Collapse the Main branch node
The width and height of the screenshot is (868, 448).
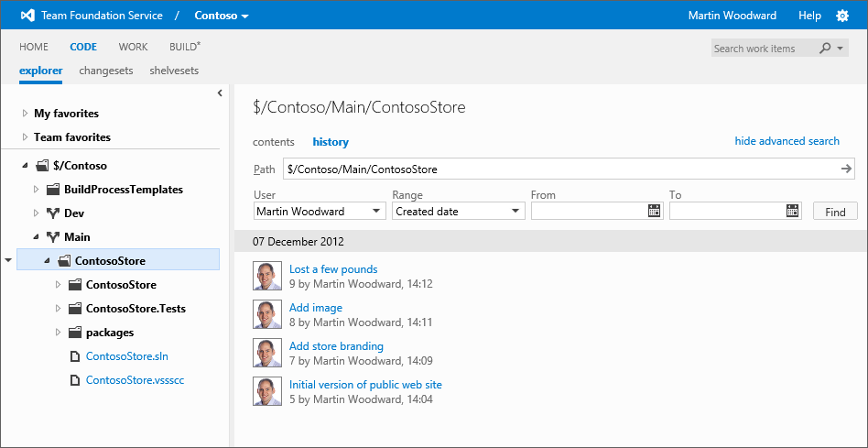coord(36,237)
